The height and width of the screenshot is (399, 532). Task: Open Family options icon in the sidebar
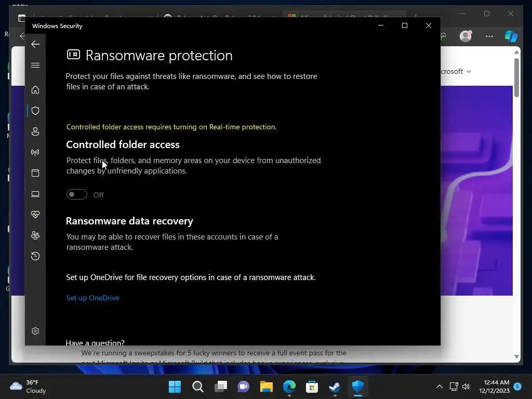point(35,235)
